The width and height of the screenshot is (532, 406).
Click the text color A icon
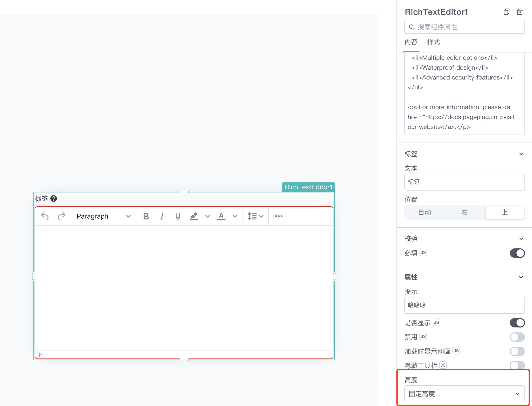(x=221, y=216)
